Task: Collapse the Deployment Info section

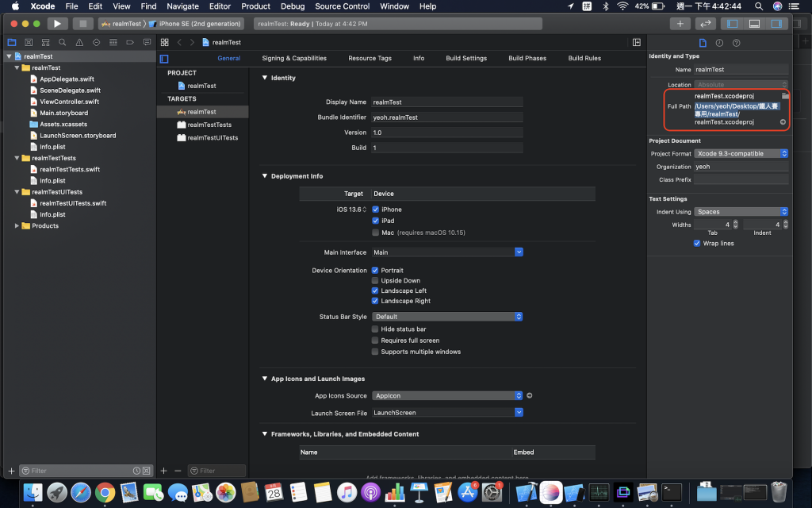Action: point(265,176)
